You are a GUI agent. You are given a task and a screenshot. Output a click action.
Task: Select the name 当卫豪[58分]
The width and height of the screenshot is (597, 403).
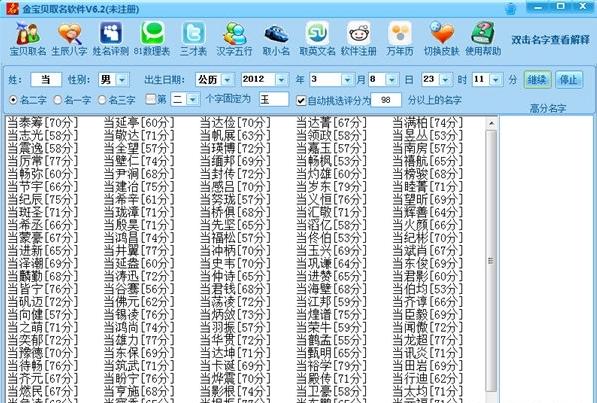331,391
